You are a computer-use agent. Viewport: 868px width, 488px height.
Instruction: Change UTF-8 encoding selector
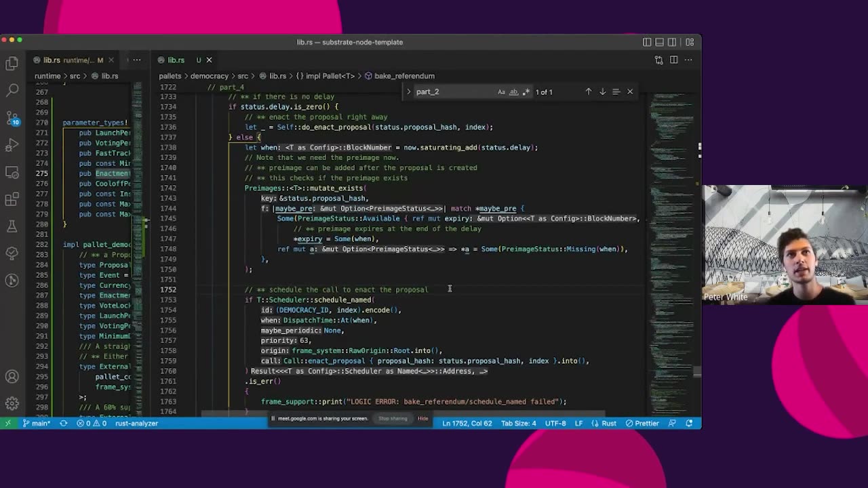click(x=555, y=423)
